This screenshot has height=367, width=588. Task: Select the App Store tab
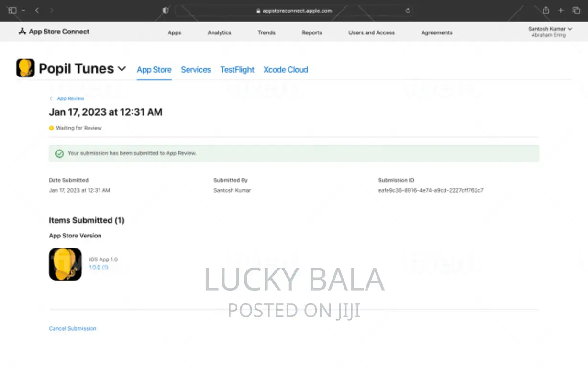pos(154,70)
